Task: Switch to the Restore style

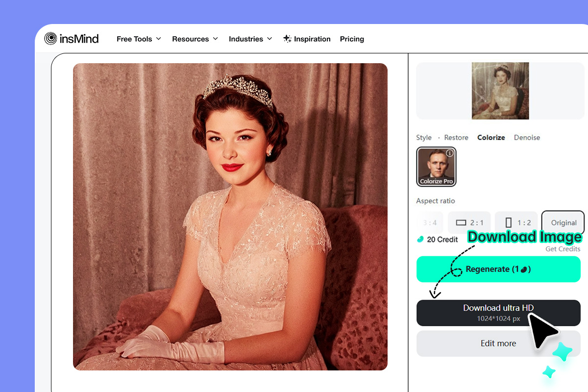Action: pyautogui.click(x=456, y=138)
